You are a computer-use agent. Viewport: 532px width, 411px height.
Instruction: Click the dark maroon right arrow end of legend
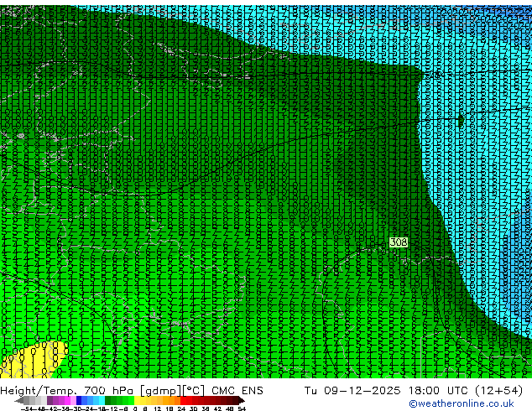coord(242,401)
